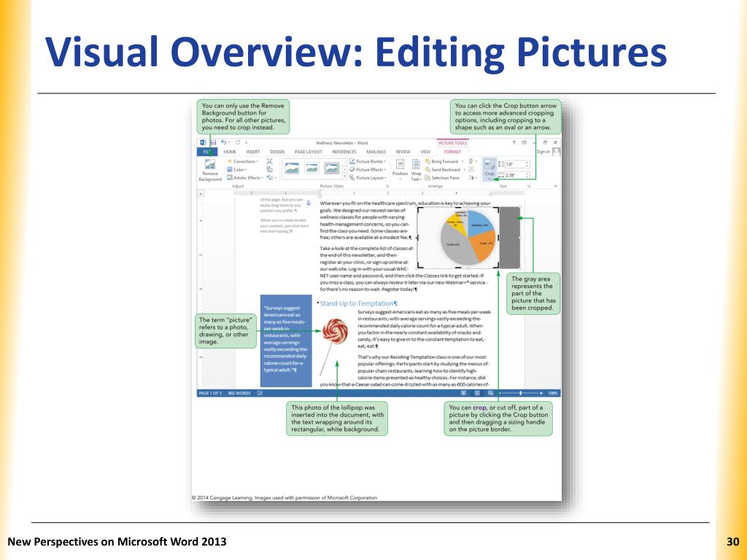The height and width of the screenshot is (560, 747).
Task: Click the Zoom In plus button
Action: pyautogui.click(x=541, y=393)
